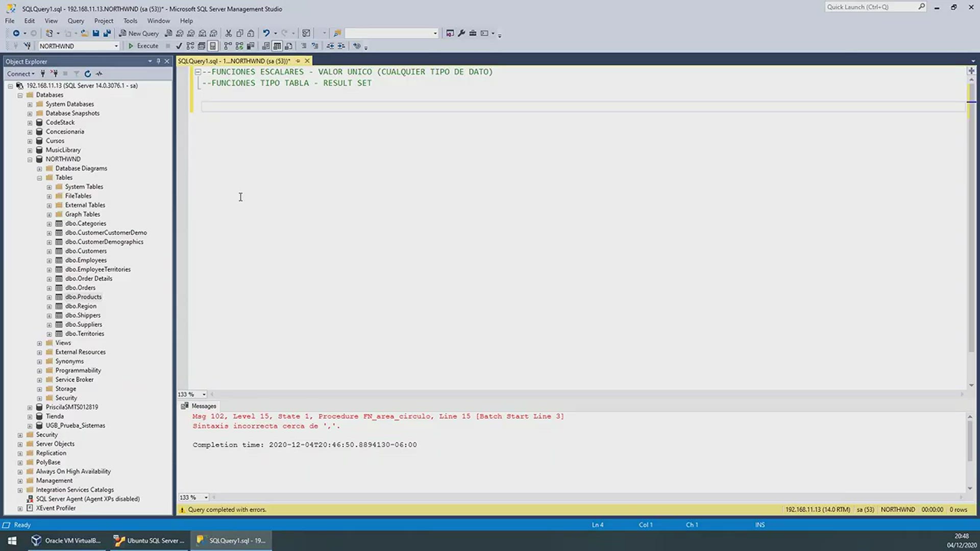Click the New Query toolbar button
980x551 pixels.
coord(139,33)
